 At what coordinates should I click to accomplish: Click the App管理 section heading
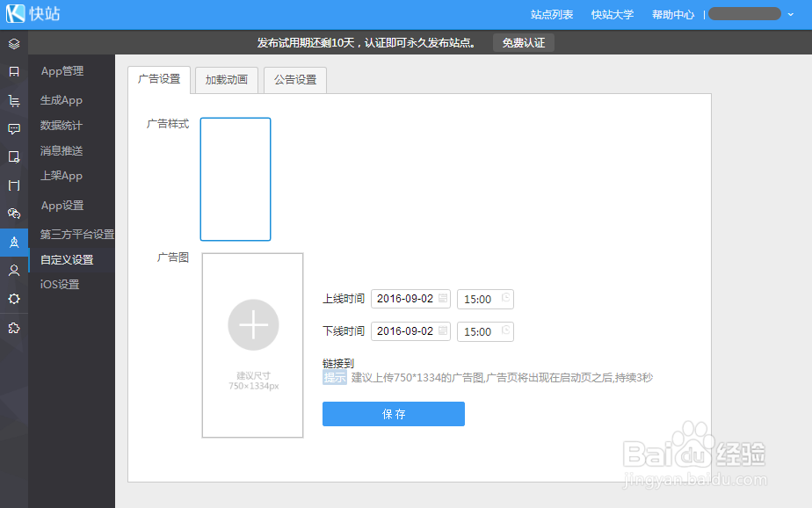pos(62,71)
